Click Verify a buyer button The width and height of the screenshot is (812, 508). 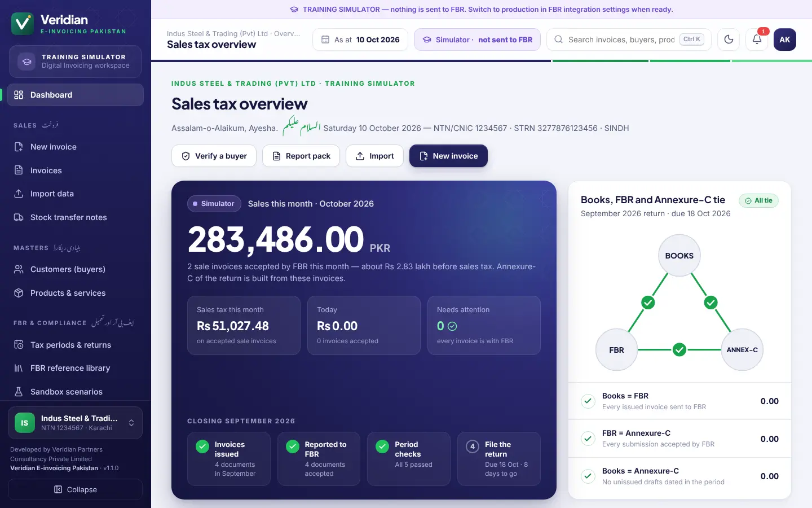[214, 156]
